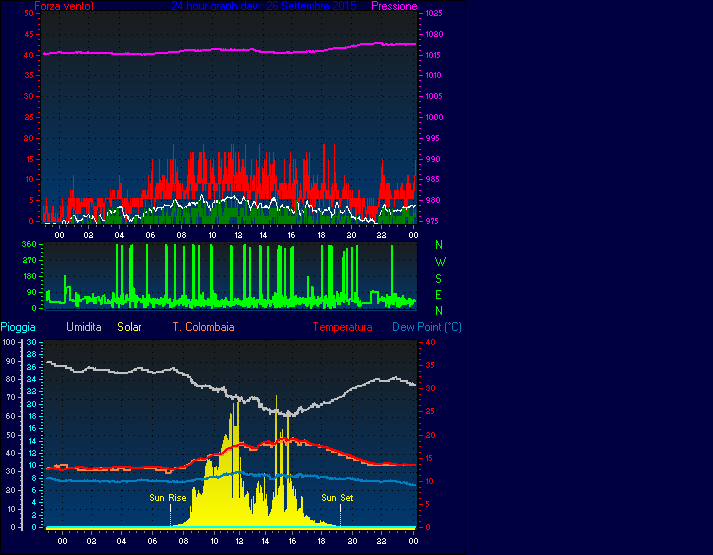Click 1000 on the pressure axis
This screenshot has width=713, height=555.
pos(434,117)
